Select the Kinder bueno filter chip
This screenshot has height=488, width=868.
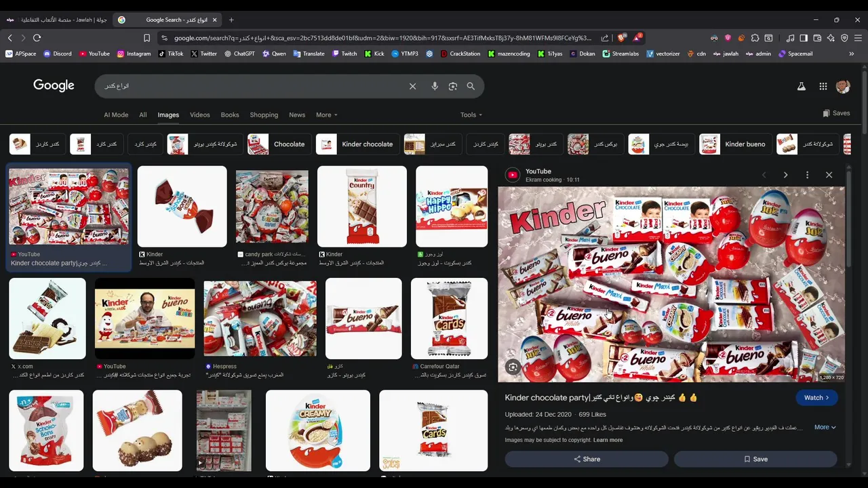pyautogui.click(x=736, y=144)
